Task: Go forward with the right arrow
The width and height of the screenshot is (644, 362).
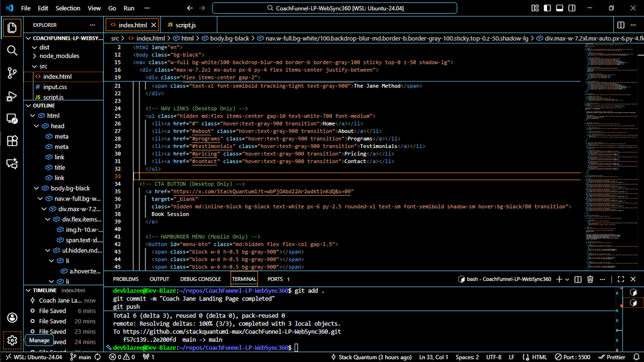Action: tap(202, 8)
